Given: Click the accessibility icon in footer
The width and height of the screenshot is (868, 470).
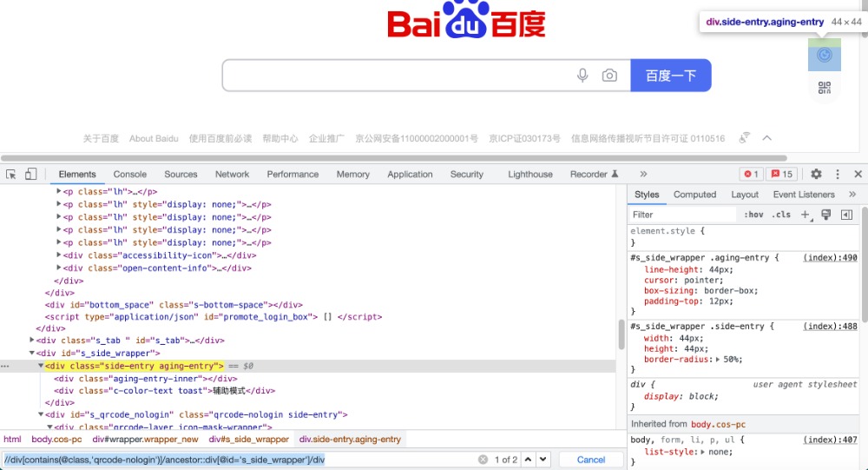Looking at the screenshot, I should coord(745,138).
